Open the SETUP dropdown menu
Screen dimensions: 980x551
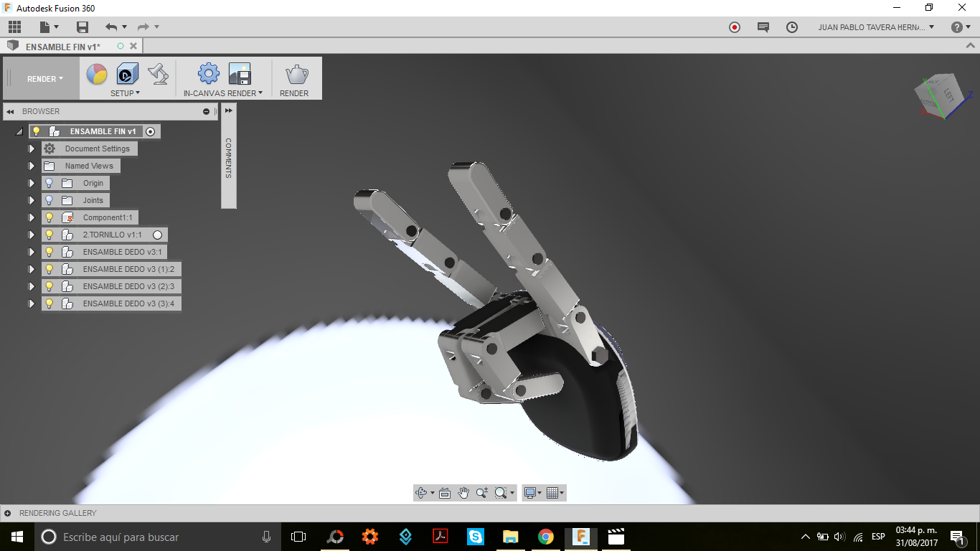(x=125, y=93)
